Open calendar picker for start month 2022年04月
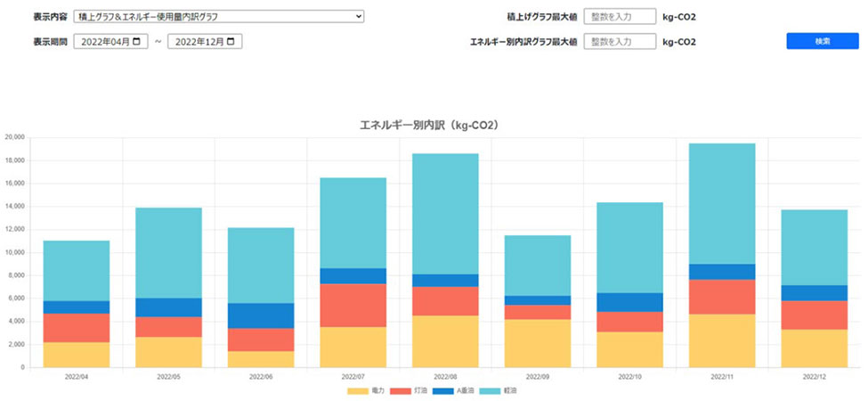This screenshot has width=868, height=401. (x=137, y=42)
